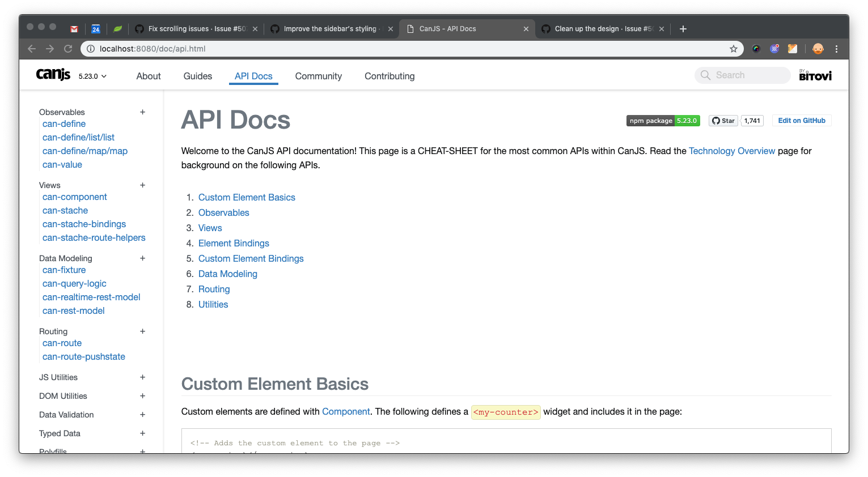Open the dark circular browser extension
This screenshot has height=477, width=868.
click(x=756, y=49)
